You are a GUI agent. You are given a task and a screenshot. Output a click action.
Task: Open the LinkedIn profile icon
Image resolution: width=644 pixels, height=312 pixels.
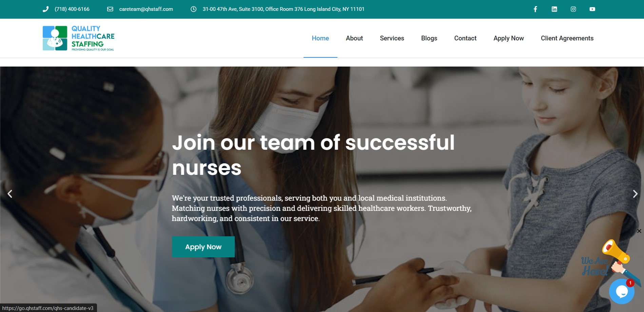pos(554,9)
